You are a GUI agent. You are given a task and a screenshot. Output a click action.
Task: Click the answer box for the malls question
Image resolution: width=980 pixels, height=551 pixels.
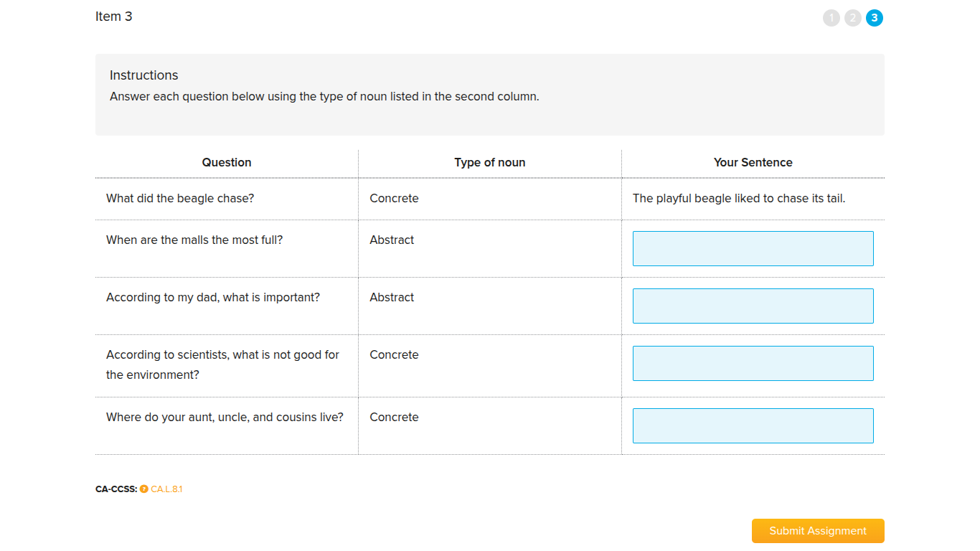pos(753,248)
